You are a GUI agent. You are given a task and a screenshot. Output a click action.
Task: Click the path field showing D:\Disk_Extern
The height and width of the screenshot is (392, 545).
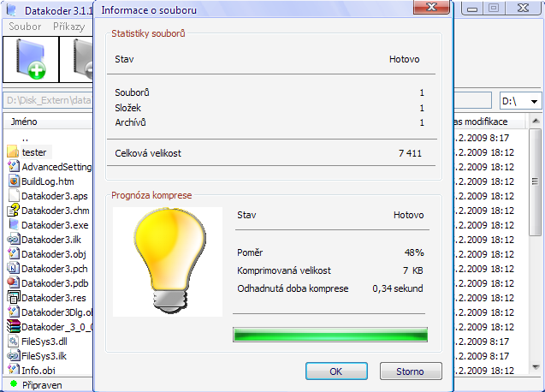tap(48, 100)
